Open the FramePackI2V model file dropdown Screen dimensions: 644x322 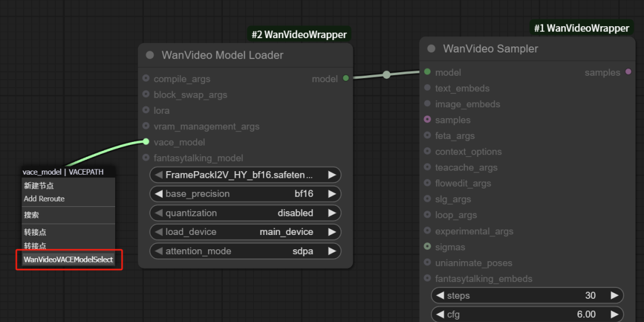point(244,175)
